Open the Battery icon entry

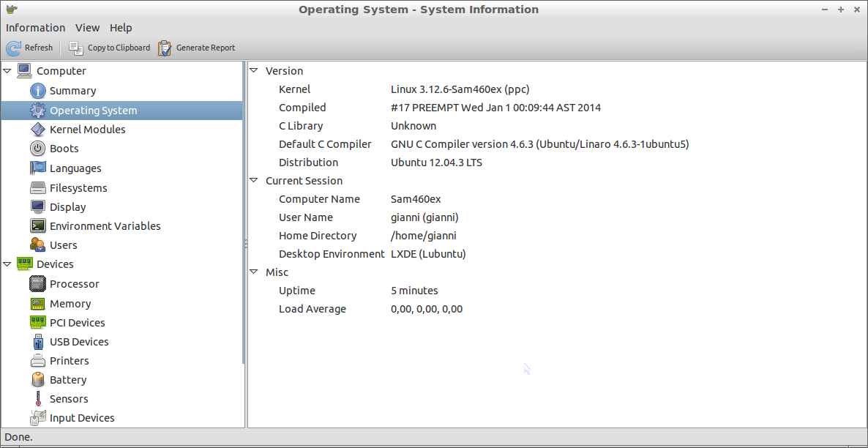click(38, 380)
